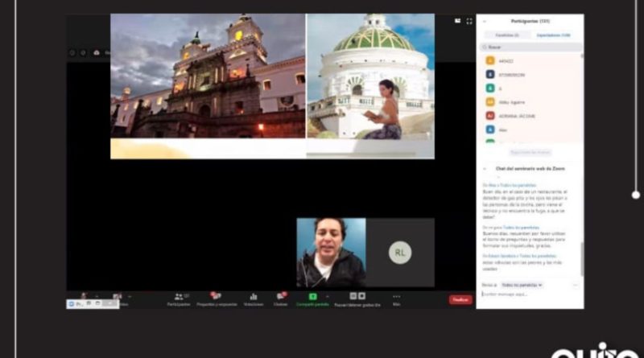Click the green Compartir pantalla icon
644x358 pixels.
pos(313,297)
